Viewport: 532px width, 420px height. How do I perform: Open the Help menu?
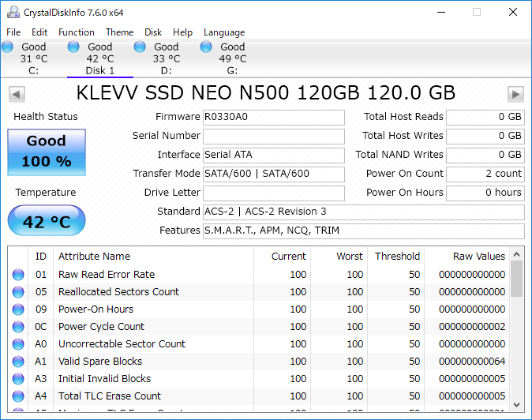click(182, 32)
